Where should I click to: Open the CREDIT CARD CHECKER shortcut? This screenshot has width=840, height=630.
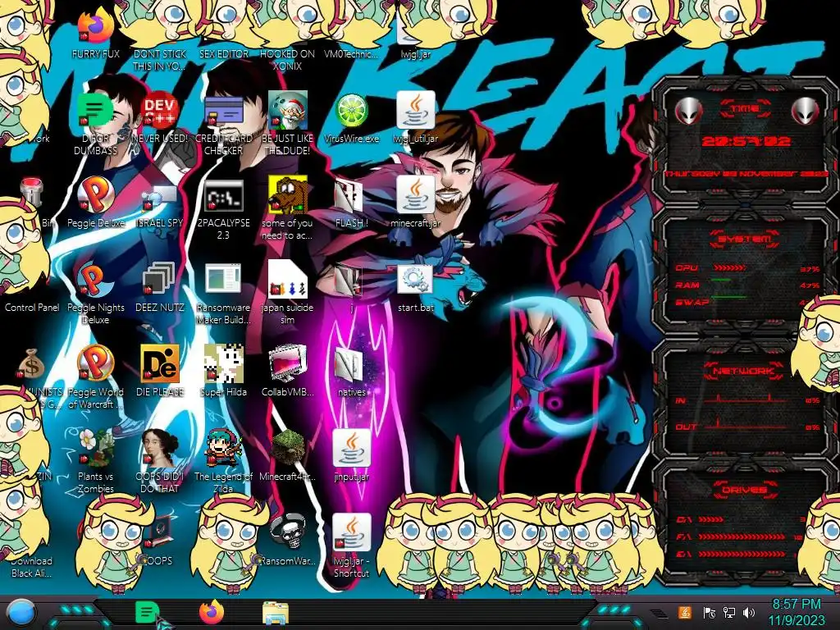coord(224,111)
